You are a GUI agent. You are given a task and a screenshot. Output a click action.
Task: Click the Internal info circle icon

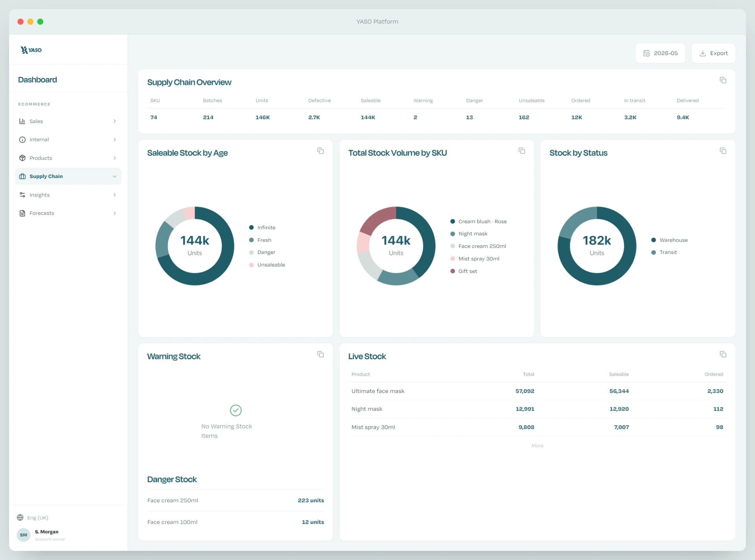click(22, 140)
